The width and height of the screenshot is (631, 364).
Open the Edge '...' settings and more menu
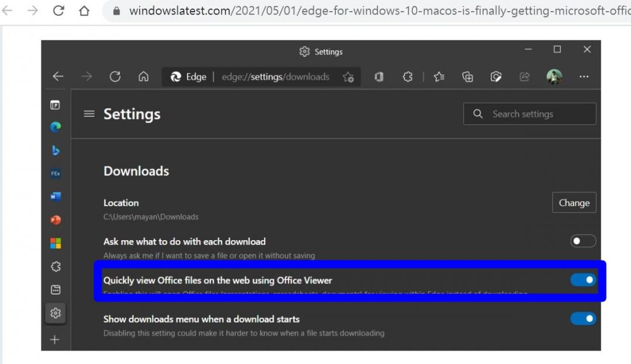pos(584,77)
